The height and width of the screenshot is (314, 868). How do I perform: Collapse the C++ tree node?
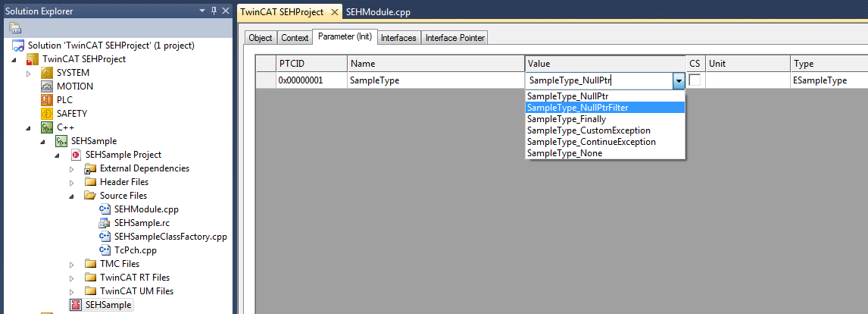click(28, 127)
